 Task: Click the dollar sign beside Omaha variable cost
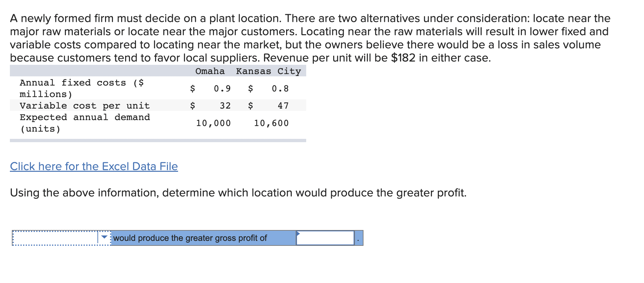click(x=193, y=106)
